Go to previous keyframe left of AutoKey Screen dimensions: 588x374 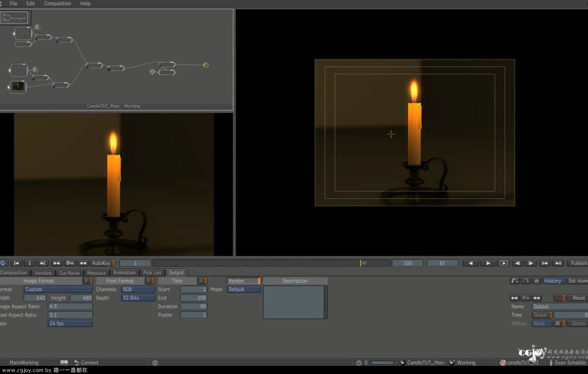(x=57, y=263)
